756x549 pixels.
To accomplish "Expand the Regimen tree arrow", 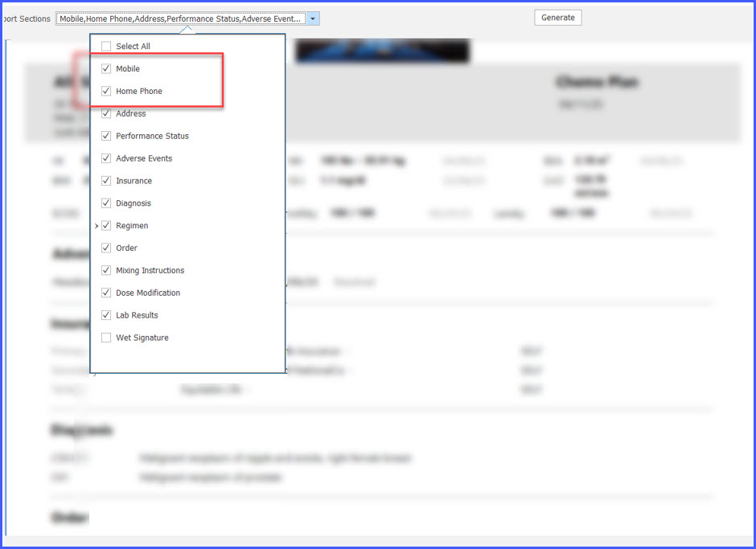I will pyautogui.click(x=97, y=226).
